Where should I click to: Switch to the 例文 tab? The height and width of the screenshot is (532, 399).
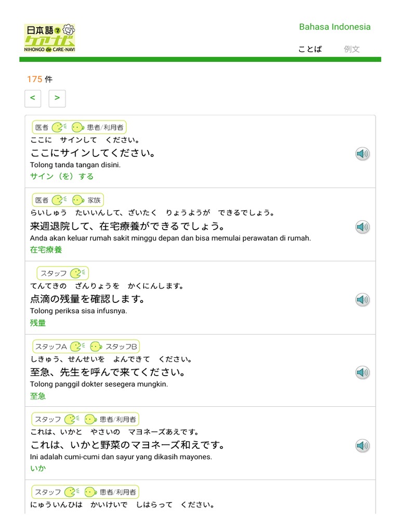coord(352,49)
